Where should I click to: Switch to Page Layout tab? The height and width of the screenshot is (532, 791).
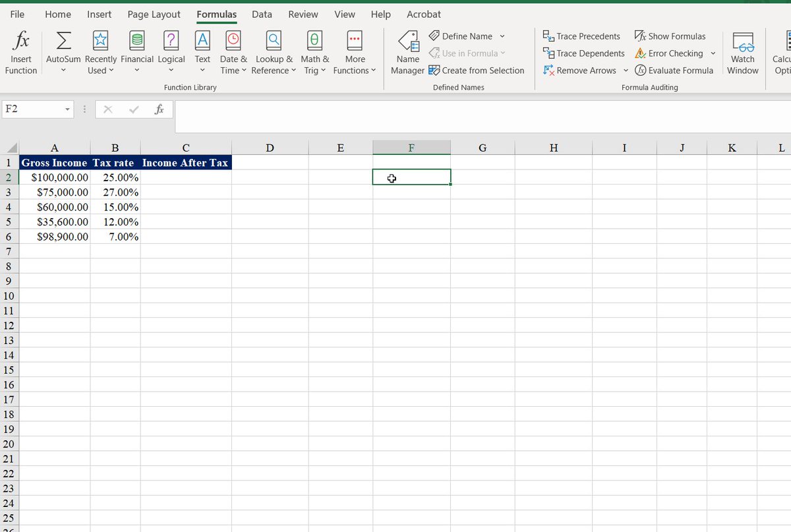point(154,14)
